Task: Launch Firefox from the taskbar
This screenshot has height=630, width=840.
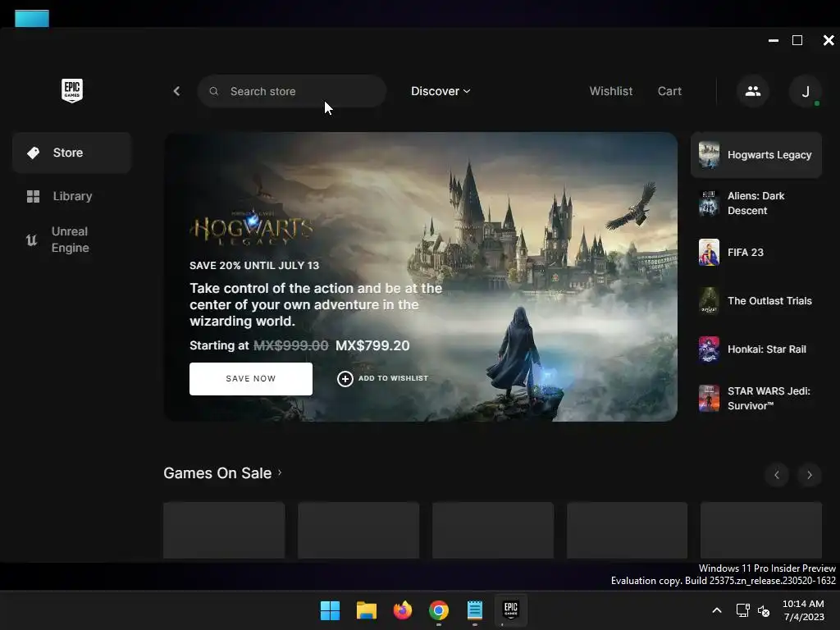Action: (402, 610)
